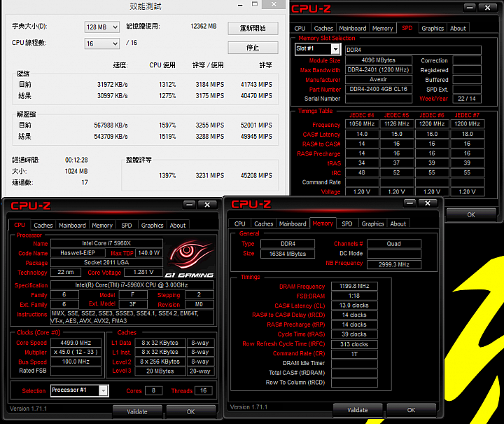The image size is (504, 424).
Task: Click the Channels # Quad value
Action: coord(393,244)
